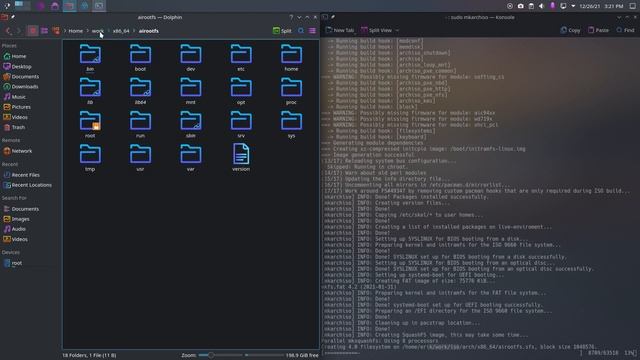Open Dolphin search
Viewport: 640px width, 360px height.
(301, 31)
